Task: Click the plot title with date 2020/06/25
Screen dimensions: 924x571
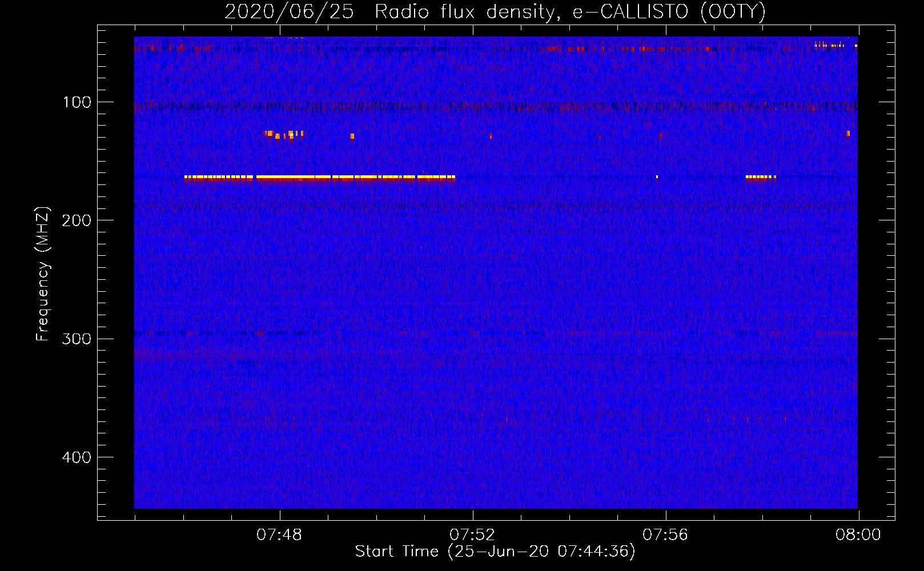Action: 495,11
